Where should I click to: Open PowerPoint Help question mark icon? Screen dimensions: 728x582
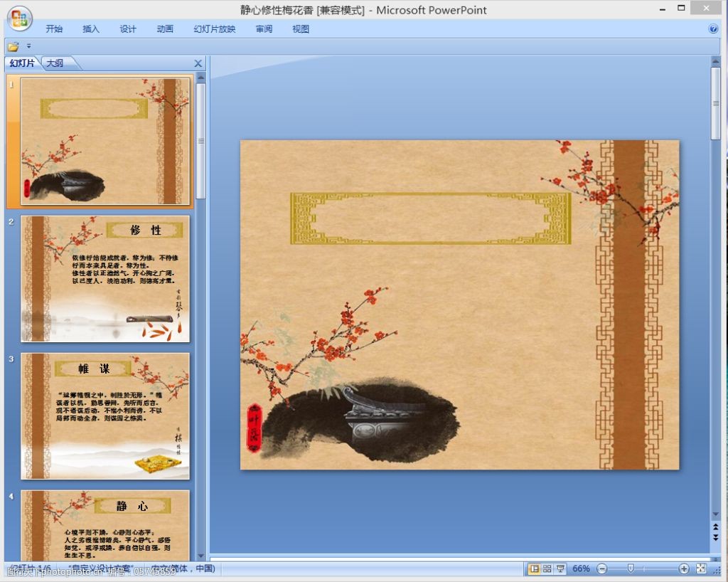tap(714, 28)
